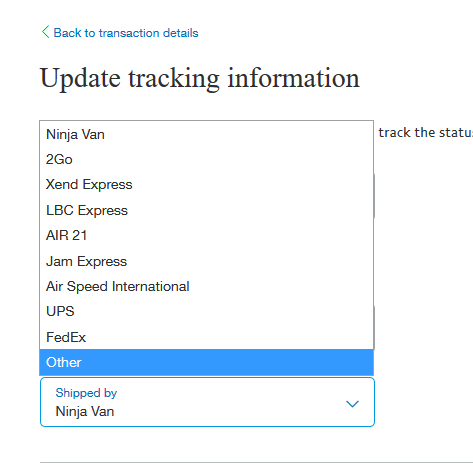Choose 2Go from the carrier list
Viewport: 473px width, 467px height.
pyautogui.click(x=206, y=159)
